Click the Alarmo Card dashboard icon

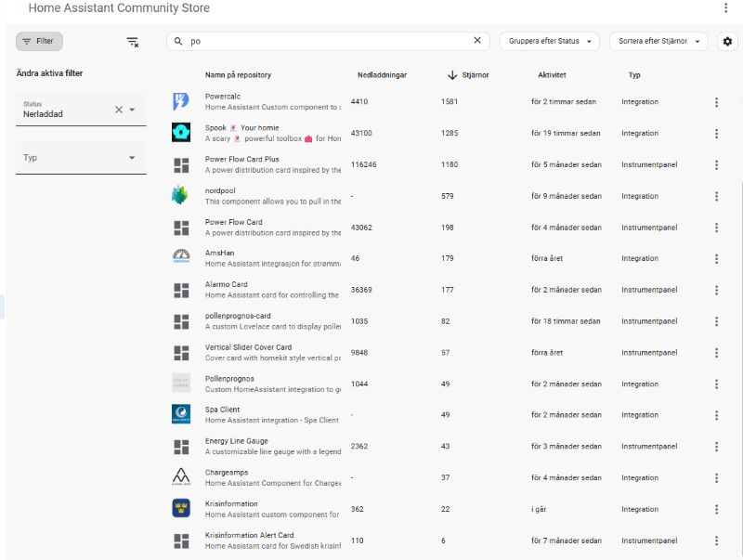point(181,291)
